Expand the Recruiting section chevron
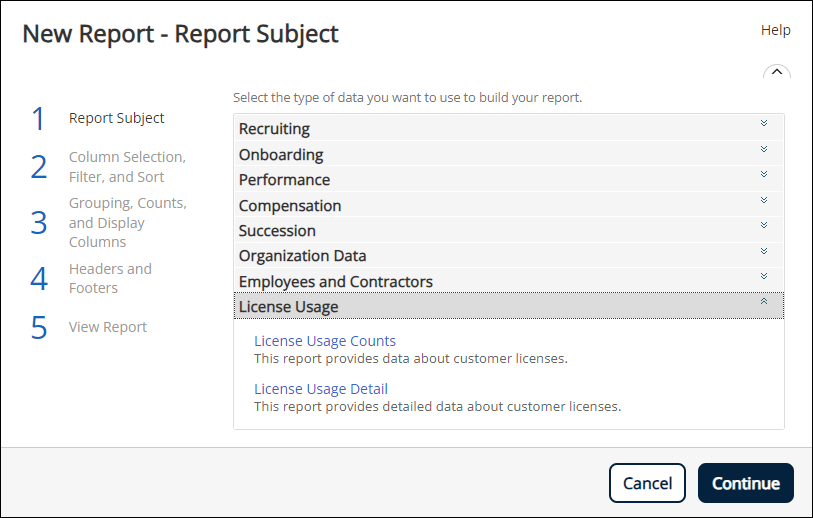813x518 pixels. tap(764, 123)
